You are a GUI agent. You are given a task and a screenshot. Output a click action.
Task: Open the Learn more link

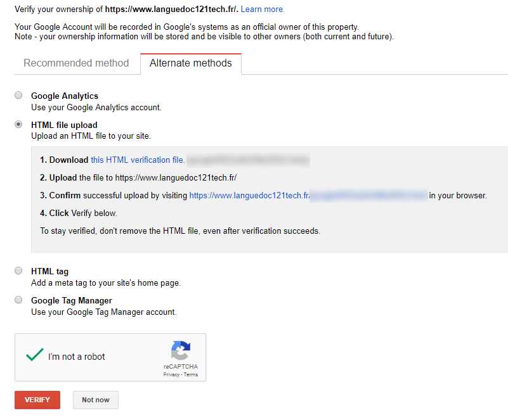point(263,10)
